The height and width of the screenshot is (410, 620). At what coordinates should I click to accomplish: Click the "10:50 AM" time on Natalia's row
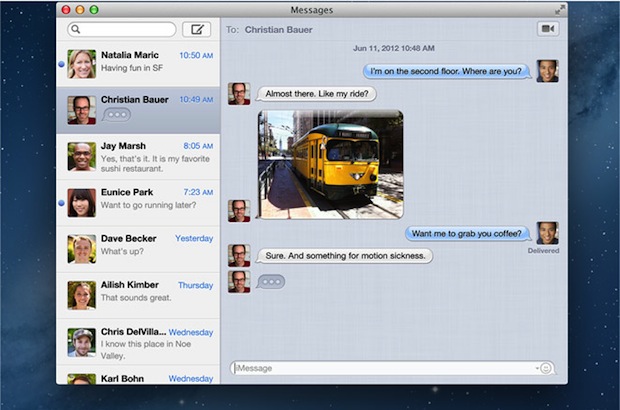pos(196,55)
